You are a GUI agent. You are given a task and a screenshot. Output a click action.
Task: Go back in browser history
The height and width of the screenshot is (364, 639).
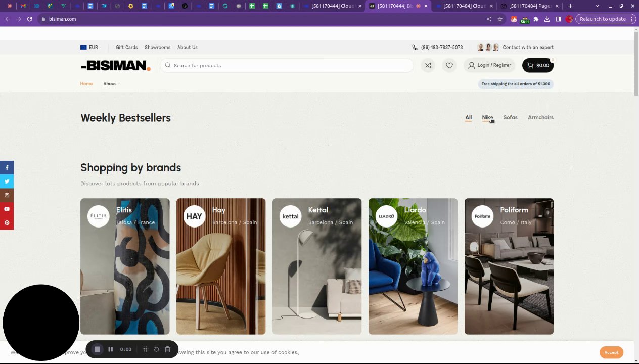8,19
